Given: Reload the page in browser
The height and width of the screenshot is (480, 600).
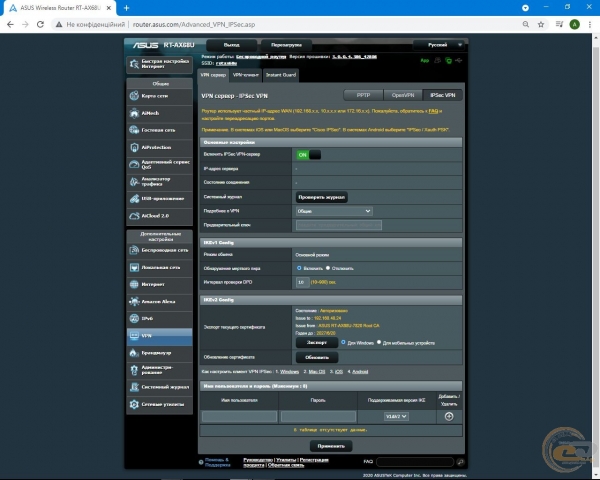Looking at the screenshot, I should click(x=40, y=24).
